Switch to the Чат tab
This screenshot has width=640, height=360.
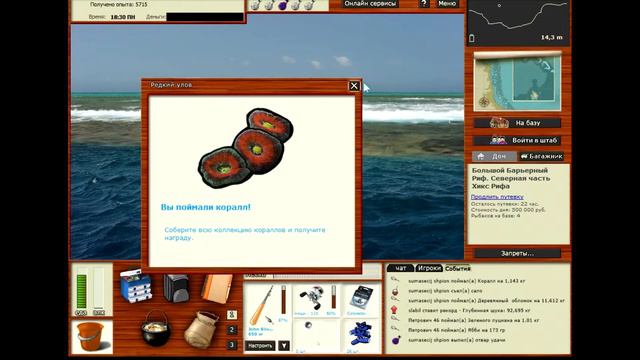point(400,268)
